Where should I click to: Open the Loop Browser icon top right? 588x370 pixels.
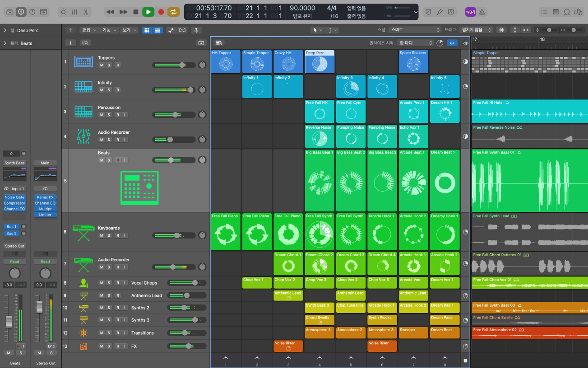click(566, 12)
